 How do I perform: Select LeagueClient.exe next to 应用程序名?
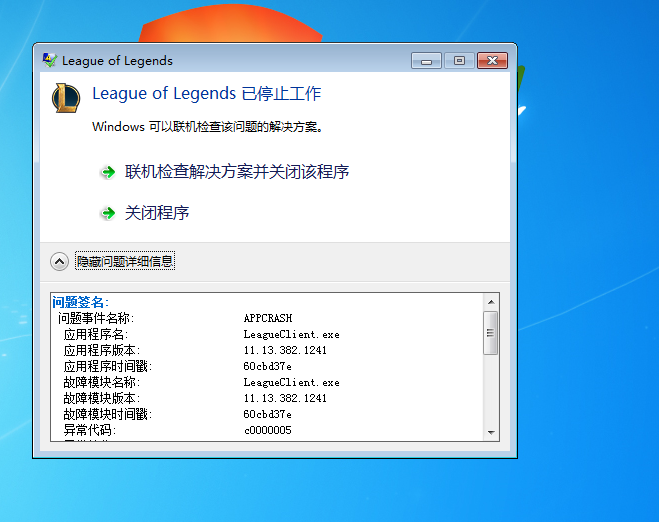point(291,335)
